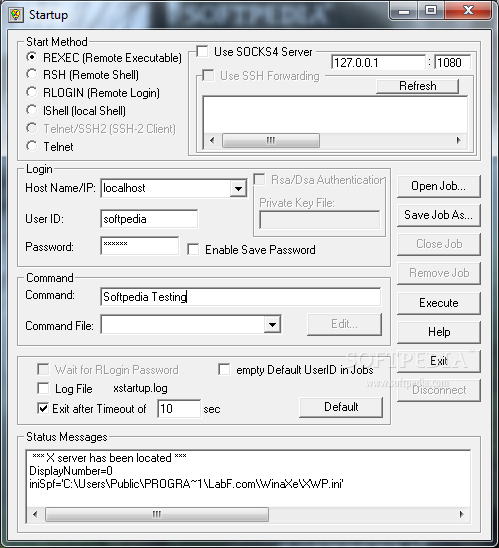This screenshot has width=499, height=548.
Task: Focus the User ID field containing softpedia
Action: (149, 219)
